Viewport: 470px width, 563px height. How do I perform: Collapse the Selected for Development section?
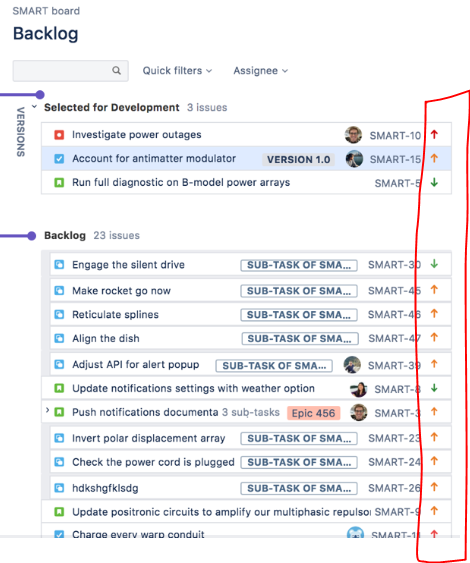click(34, 107)
